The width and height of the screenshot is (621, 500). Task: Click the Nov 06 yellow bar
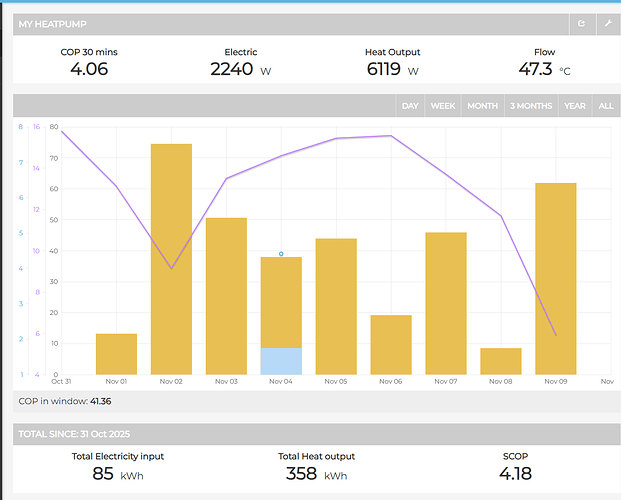tap(391, 345)
